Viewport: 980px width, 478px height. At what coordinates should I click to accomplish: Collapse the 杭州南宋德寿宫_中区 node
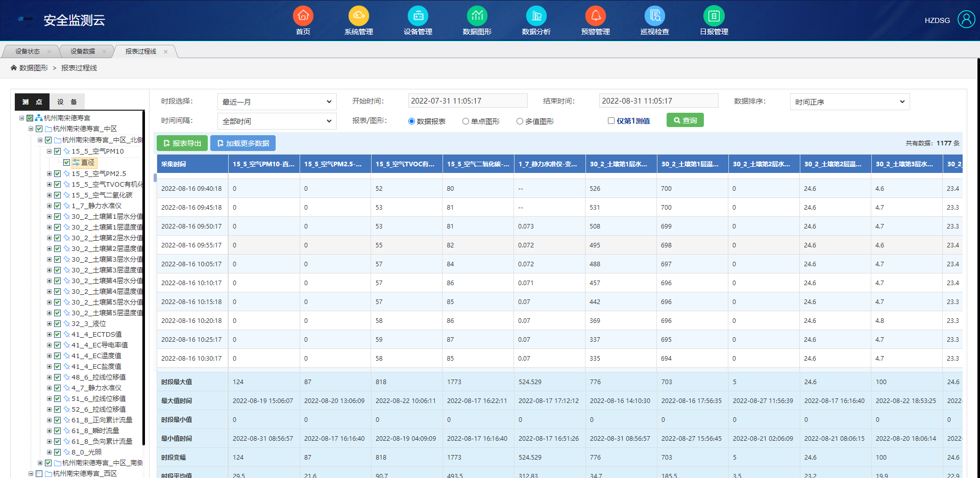[31, 129]
